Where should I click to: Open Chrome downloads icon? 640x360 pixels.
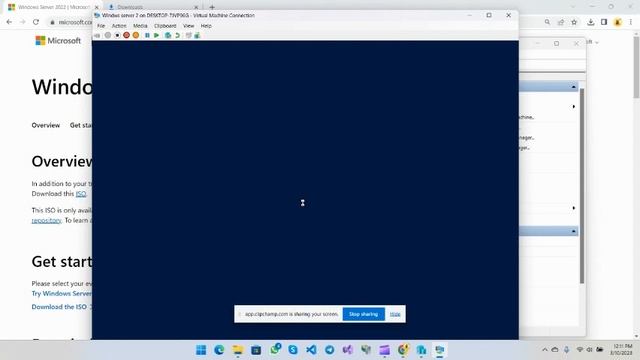click(x=591, y=22)
